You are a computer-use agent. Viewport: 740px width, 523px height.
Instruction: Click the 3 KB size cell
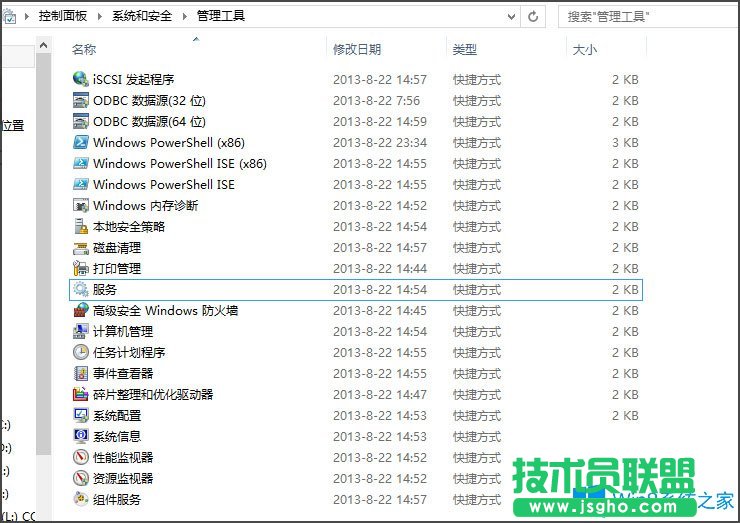(625, 143)
